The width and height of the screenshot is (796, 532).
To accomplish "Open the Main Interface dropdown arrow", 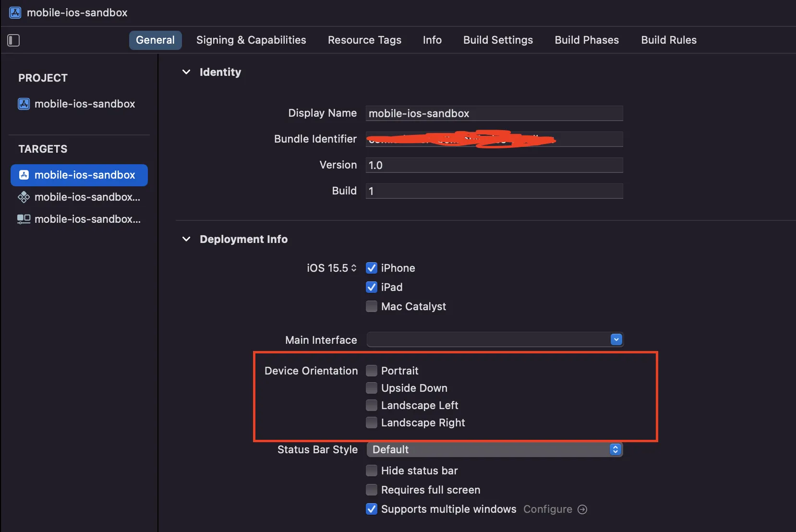I will (616, 340).
